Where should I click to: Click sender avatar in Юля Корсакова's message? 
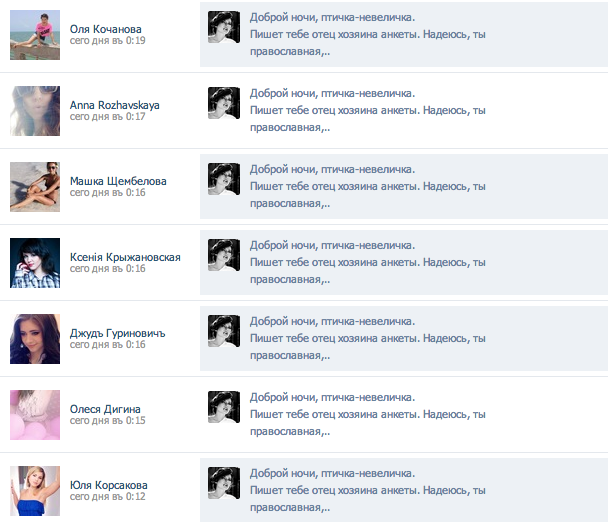click(224, 483)
